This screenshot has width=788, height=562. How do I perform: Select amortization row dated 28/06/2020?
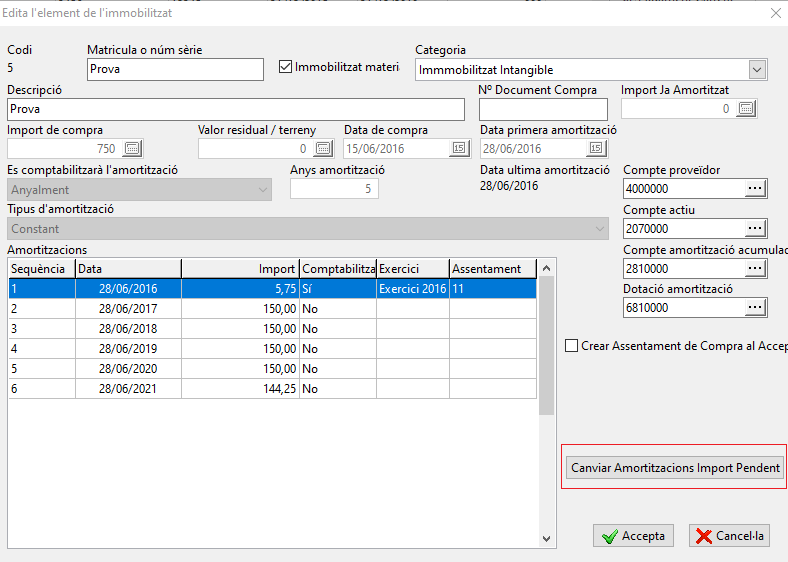pos(272,368)
